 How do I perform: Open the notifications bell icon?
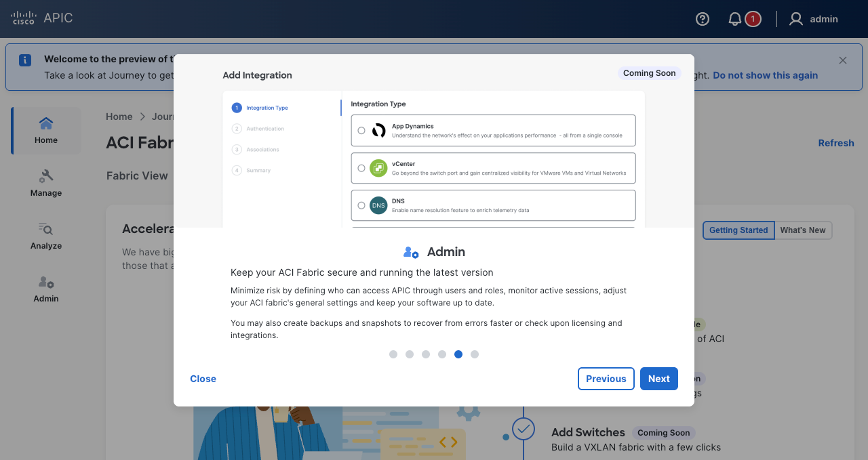(x=734, y=19)
